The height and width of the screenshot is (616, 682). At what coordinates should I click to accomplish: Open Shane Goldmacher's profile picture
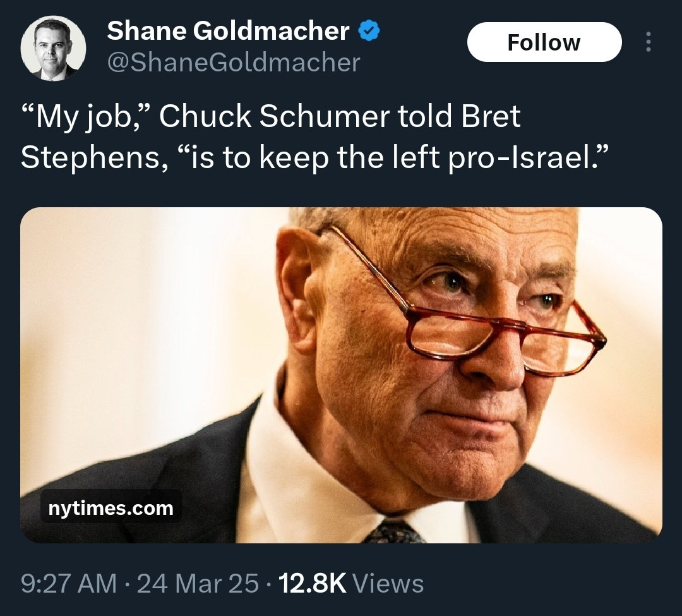point(53,48)
